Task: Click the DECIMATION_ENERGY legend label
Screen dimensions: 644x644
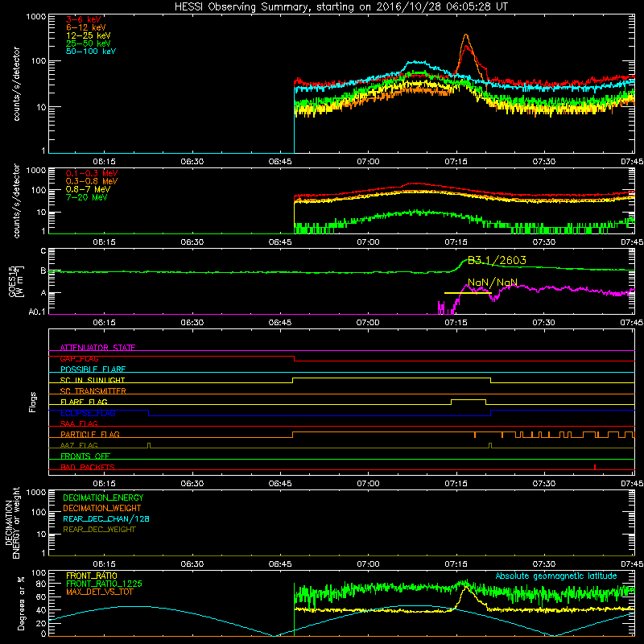Action: click(103, 497)
